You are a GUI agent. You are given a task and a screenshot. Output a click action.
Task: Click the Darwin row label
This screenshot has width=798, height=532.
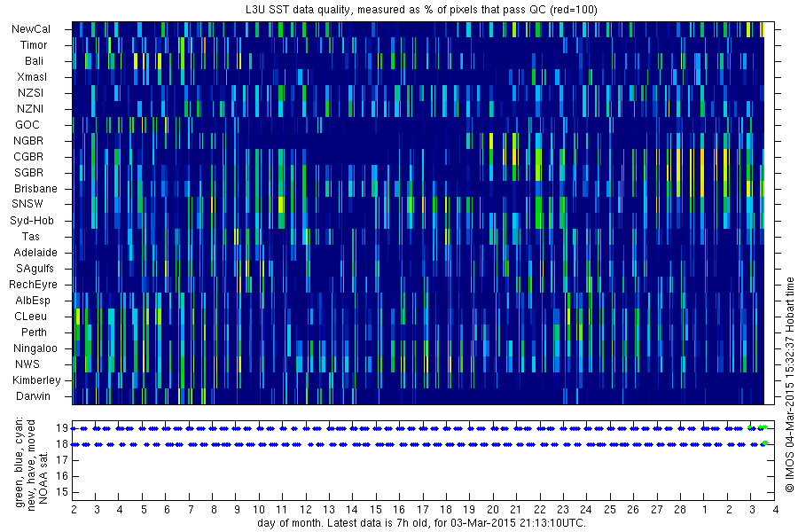[33, 396]
